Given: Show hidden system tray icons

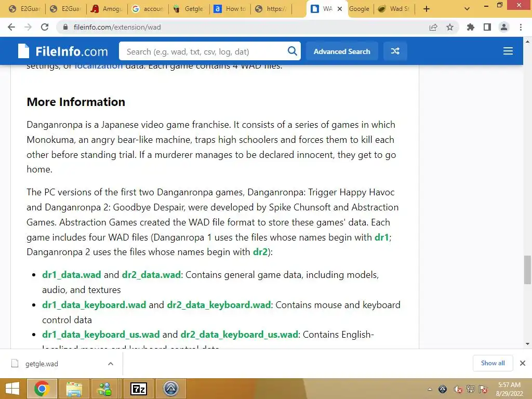Looking at the screenshot, I should click(430, 389).
